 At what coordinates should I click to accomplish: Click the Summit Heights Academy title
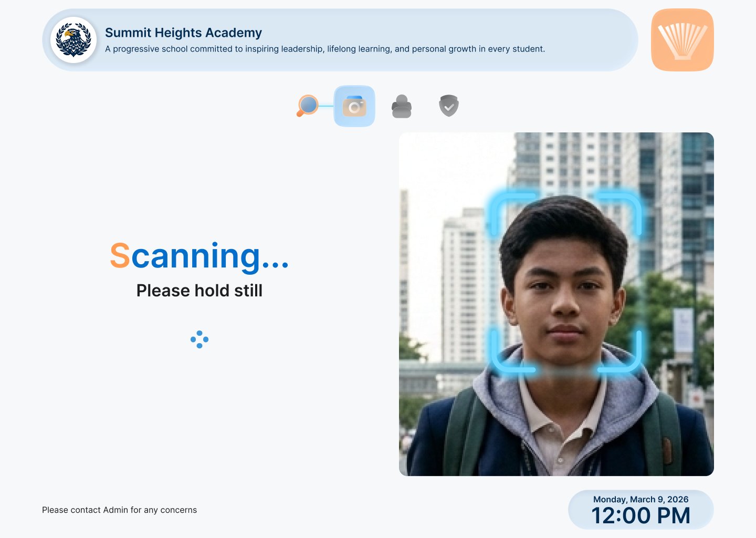tap(183, 33)
